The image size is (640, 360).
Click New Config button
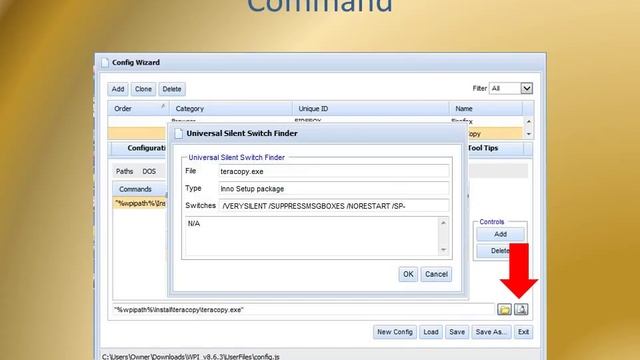pos(395,332)
